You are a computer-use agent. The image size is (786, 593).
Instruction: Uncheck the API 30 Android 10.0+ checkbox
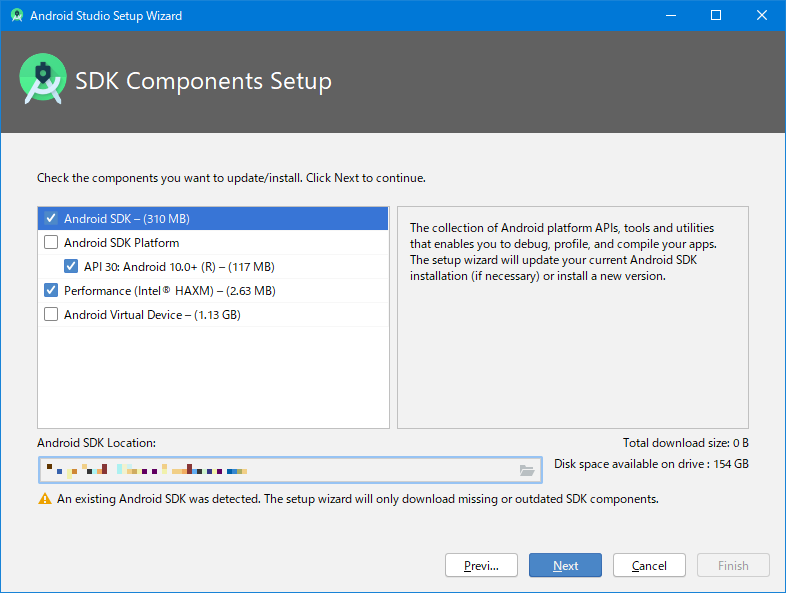[x=71, y=267]
